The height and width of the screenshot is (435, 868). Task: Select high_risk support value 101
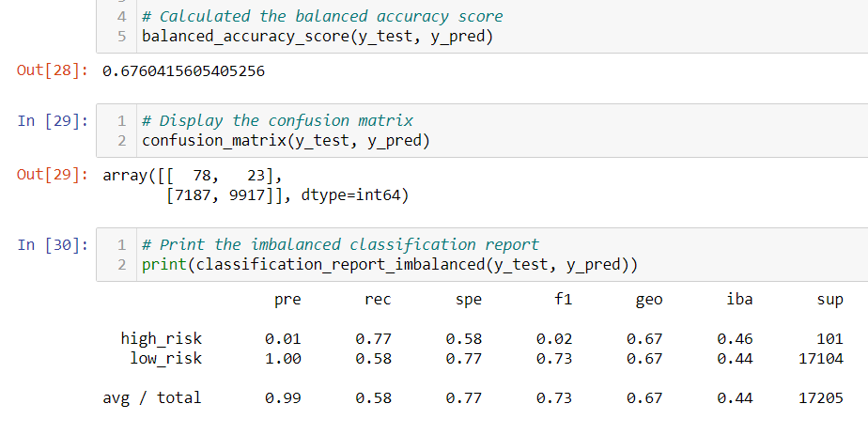[829, 339]
